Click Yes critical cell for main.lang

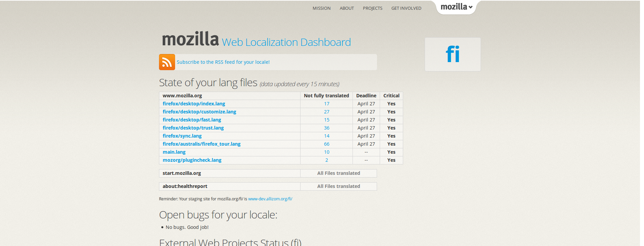click(x=391, y=152)
